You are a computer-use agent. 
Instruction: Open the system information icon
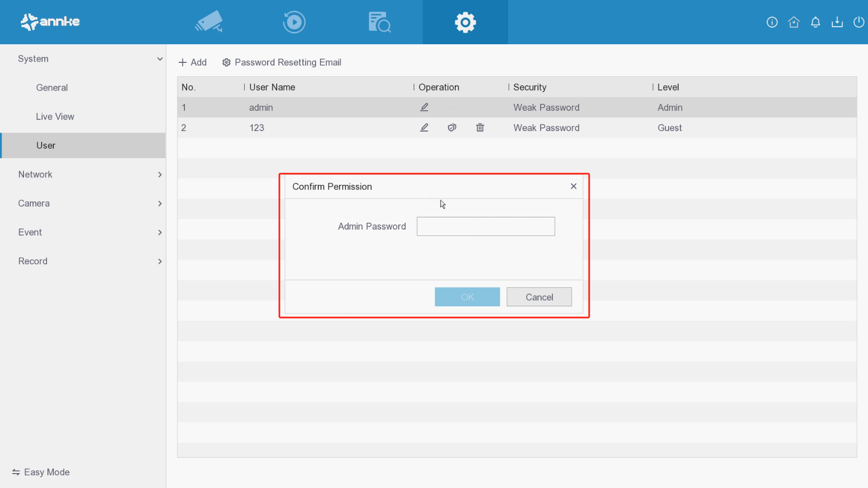772,22
